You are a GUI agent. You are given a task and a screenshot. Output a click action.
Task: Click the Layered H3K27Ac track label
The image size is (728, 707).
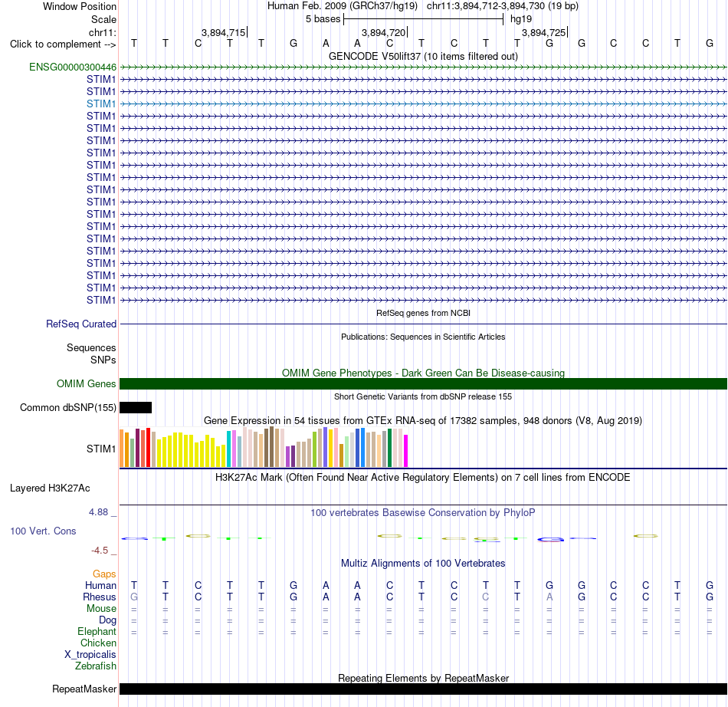(x=50, y=488)
